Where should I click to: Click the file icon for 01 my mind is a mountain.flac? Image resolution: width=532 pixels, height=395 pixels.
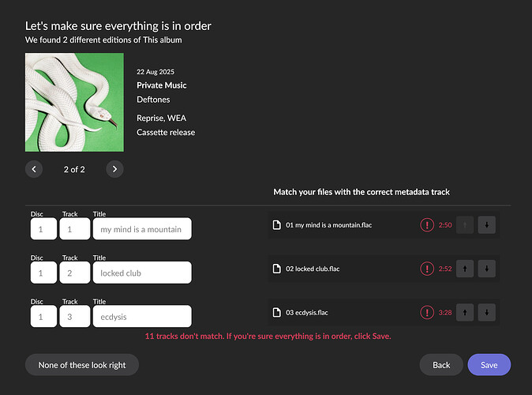[277, 225]
